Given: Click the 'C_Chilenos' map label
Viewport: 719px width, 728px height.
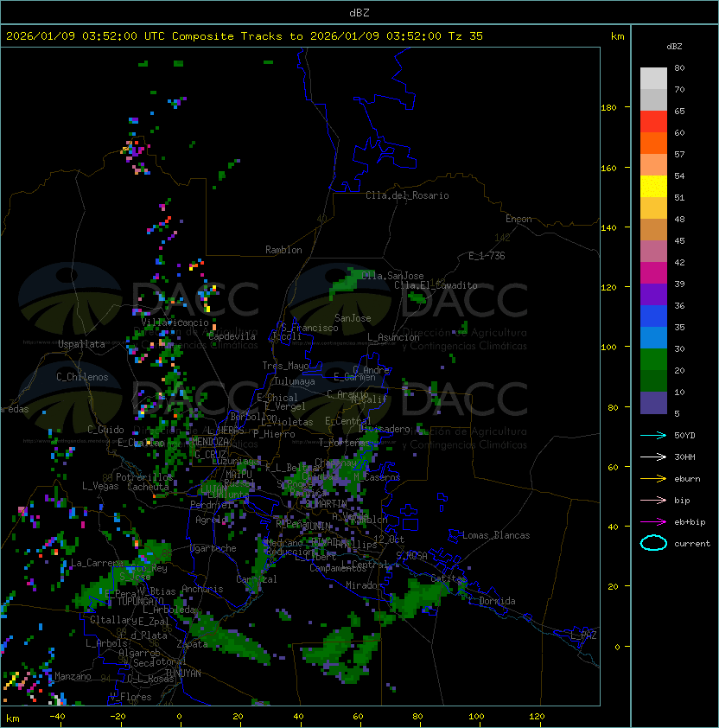Looking at the screenshot, I should pyautogui.click(x=82, y=377).
